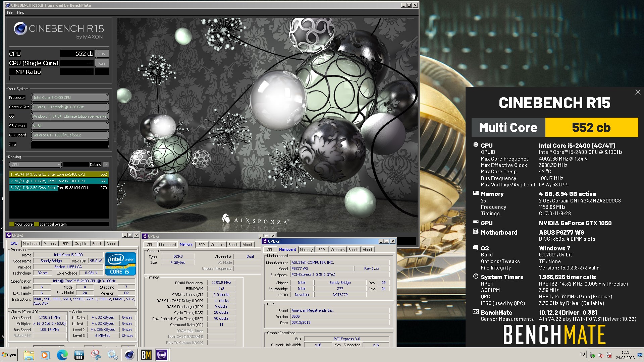The image size is (644, 362).
Task: Expand details with the arrow beside Details
Action: coord(106,165)
